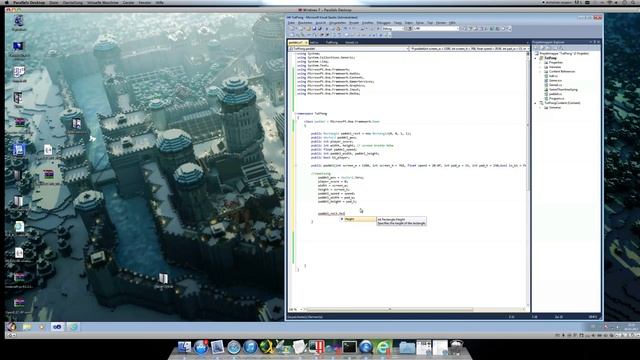Open Safari in the dock
The height and width of the screenshot is (360, 640).
point(234,347)
